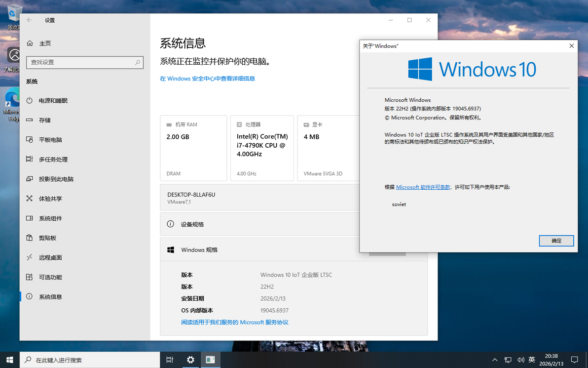Click the 系统组件 icon in sidebar
Image resolution: width=588 pixels, height=368 pixels.
tap(29, 218)
